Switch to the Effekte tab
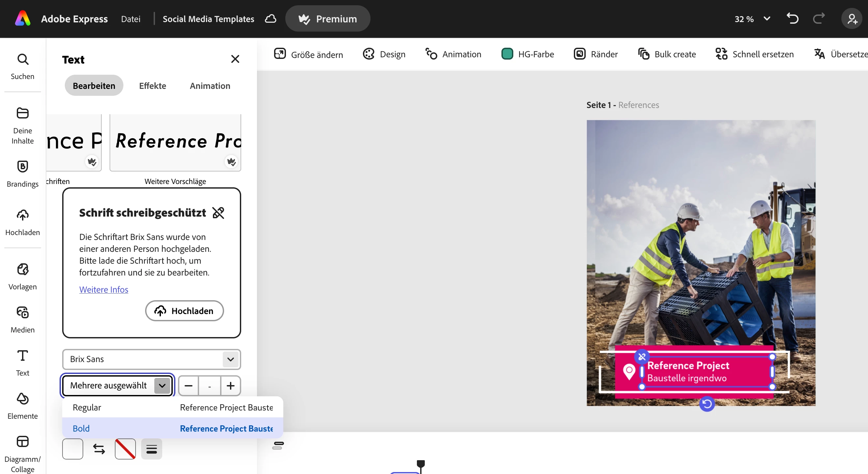This screenshot has width=868, height=474. [152, 86]
